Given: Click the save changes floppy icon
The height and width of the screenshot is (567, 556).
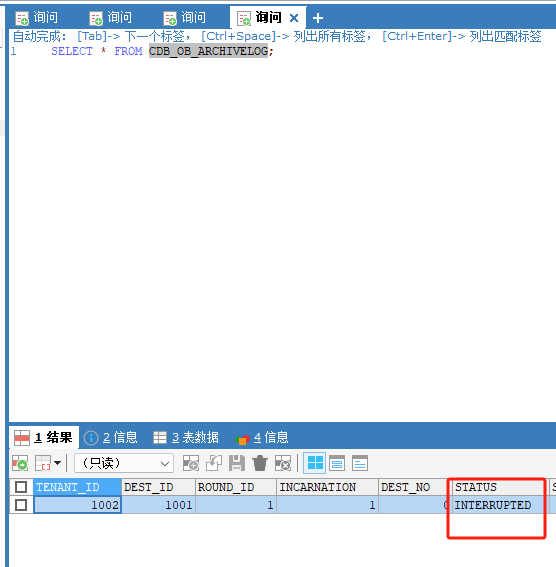Looking at the screenshot, I should click(x=237, y=463).
